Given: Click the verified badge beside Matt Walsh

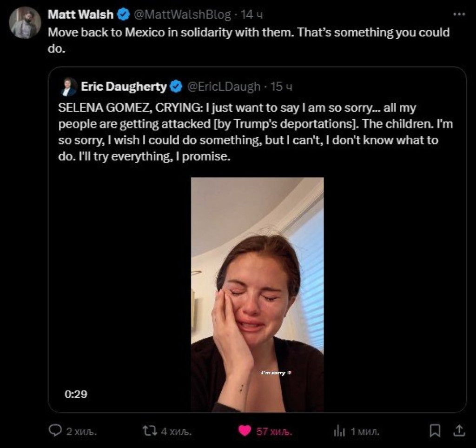Looking at the screenshot, I should tap(124, 15).
